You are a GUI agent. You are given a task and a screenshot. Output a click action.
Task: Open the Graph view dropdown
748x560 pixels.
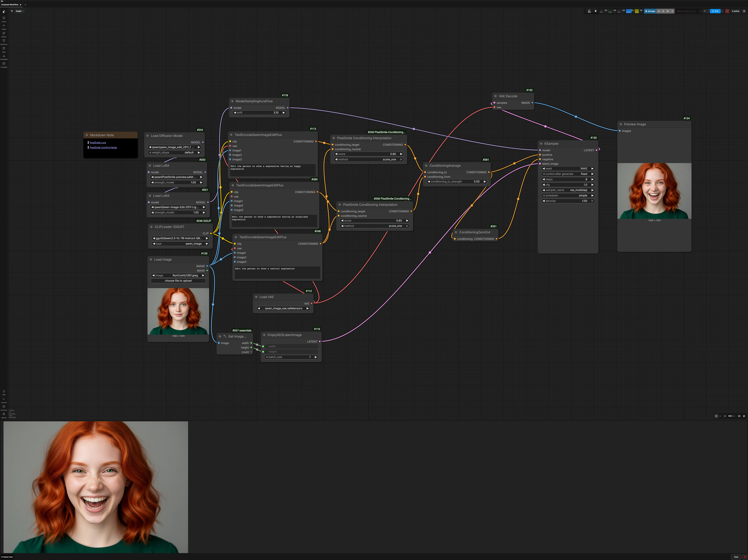coord(20,11)
